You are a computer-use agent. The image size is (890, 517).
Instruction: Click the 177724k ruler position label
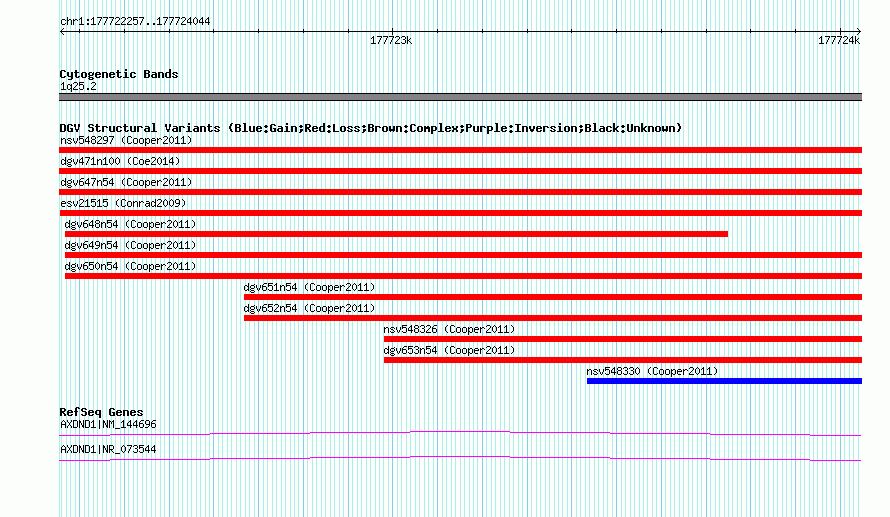pos(839,40)
